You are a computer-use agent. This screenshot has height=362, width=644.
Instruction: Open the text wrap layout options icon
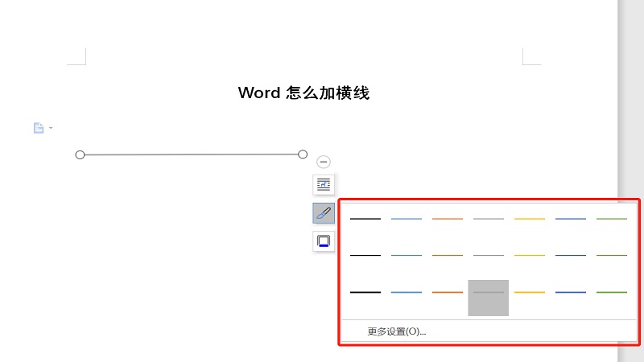pyautogui.click(x=324, y=184)
